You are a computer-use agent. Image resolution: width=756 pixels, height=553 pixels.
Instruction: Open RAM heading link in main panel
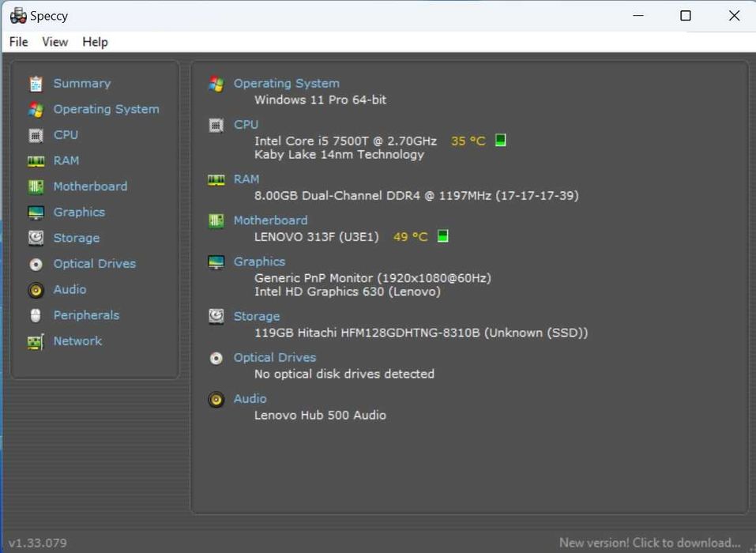[246, 179]
